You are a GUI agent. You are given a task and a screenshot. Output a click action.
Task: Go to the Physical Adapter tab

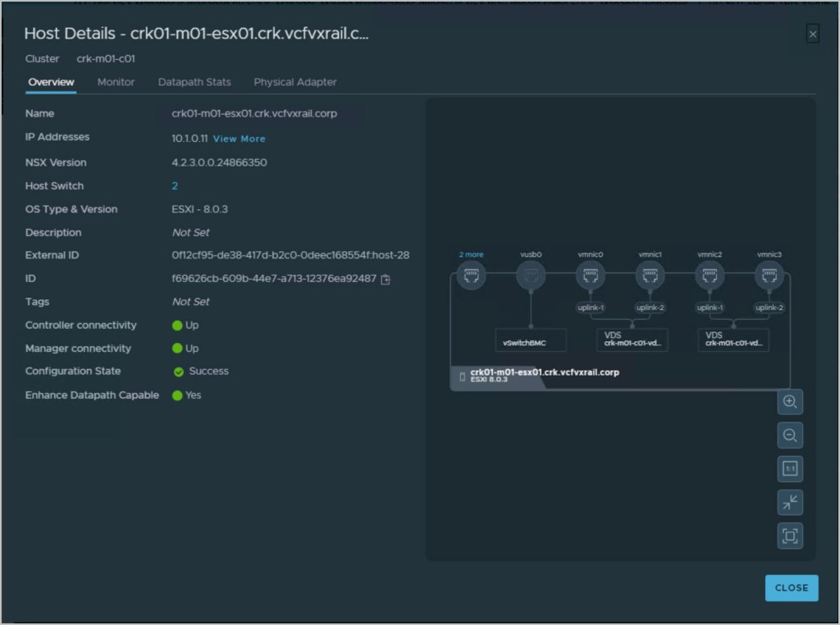click(295, 82)
